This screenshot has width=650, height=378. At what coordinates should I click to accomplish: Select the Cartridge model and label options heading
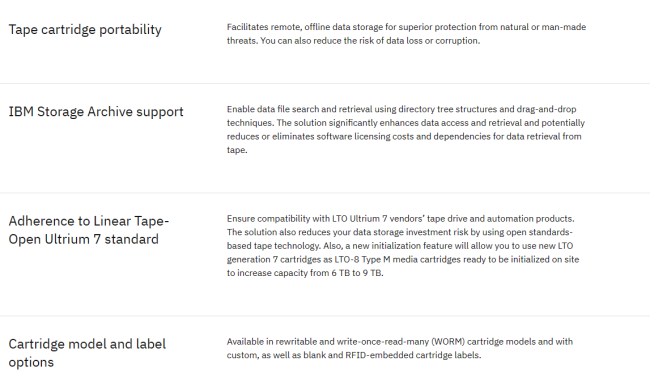pyautogui.click(x=87, y=353)
